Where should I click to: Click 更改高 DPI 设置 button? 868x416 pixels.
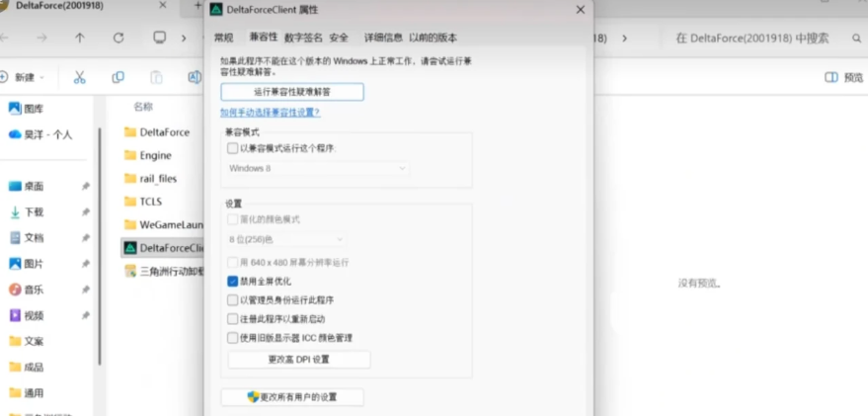[x=298, y=360]
